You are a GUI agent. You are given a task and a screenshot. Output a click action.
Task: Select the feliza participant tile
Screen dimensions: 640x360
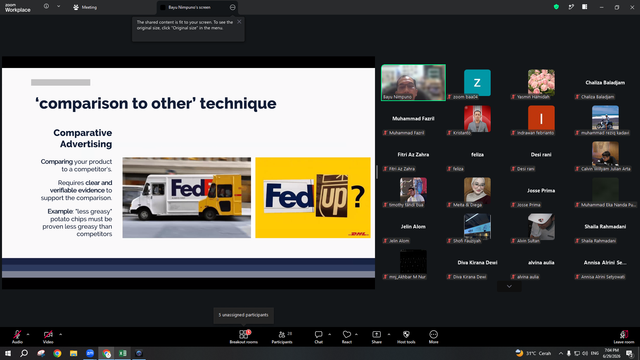477,154
